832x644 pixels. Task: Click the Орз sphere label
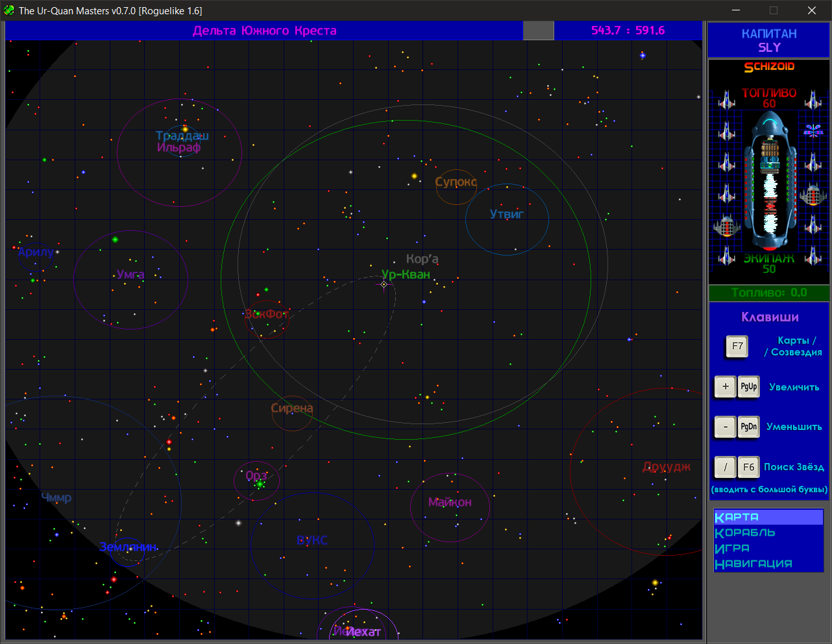coord(256,475)
